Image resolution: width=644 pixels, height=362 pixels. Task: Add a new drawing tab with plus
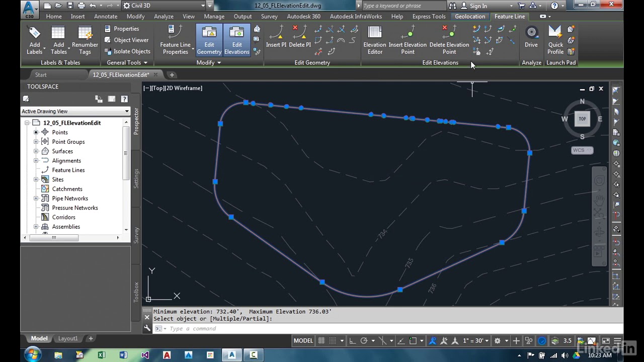(x=172, y=75)
